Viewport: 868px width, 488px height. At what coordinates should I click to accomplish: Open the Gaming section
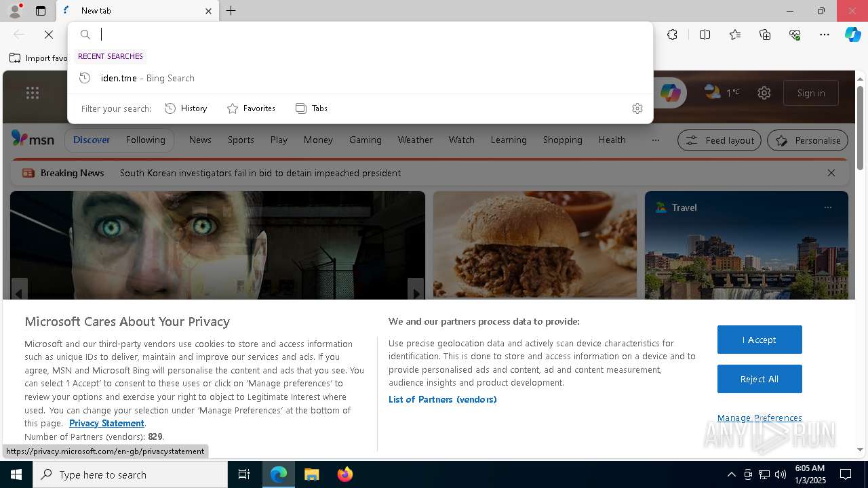point(366,140)
